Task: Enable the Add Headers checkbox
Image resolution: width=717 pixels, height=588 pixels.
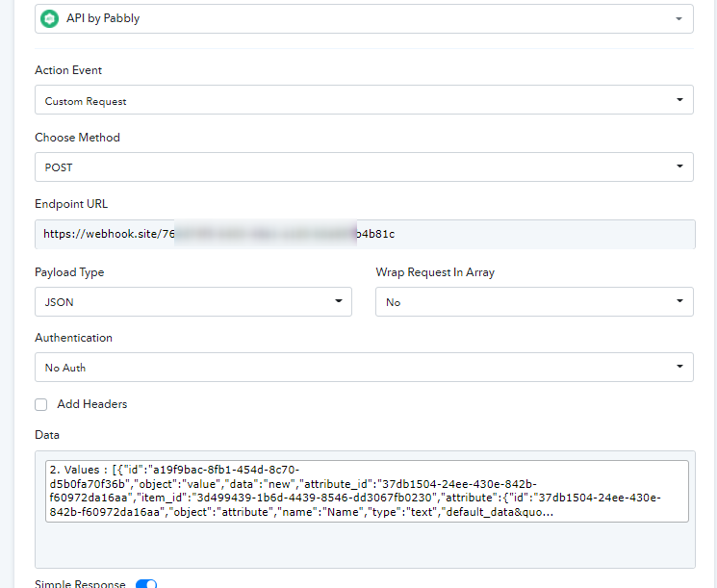Action: click(41, 404)
